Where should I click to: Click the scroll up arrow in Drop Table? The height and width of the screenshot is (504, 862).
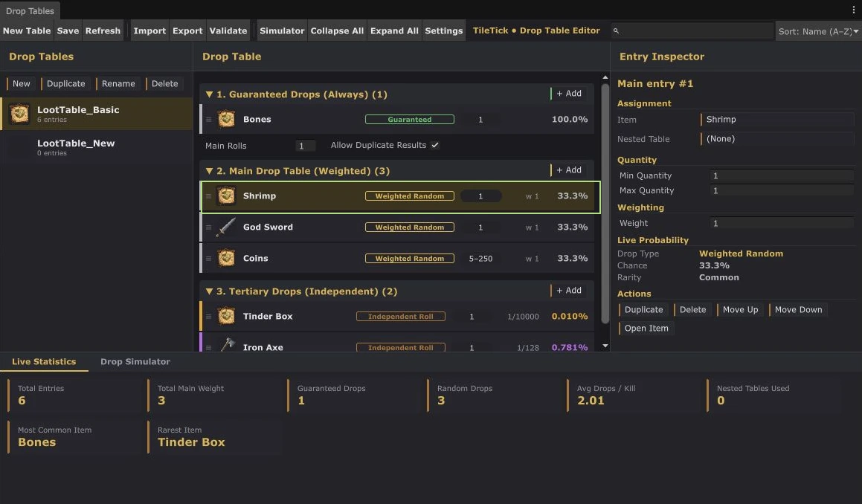coord(605,77)
